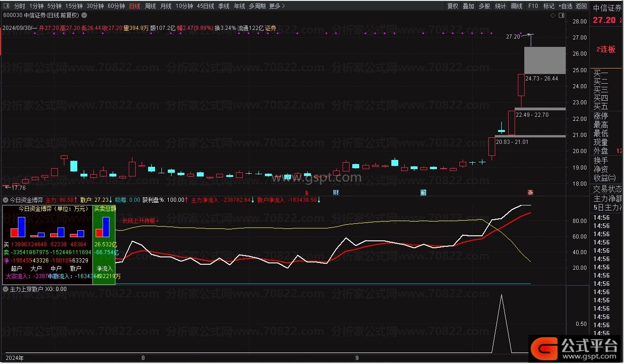Click the 2连板 label in side panel
625x364 pixels.
point(606,50)
